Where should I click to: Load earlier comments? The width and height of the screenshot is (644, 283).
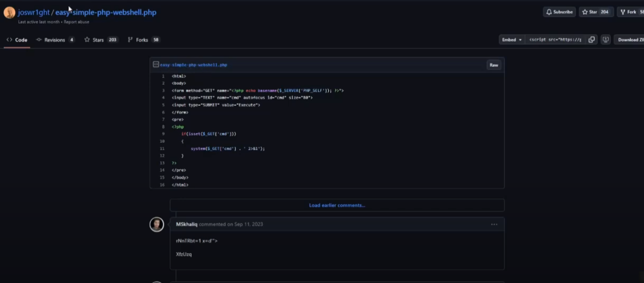point(337,206)
